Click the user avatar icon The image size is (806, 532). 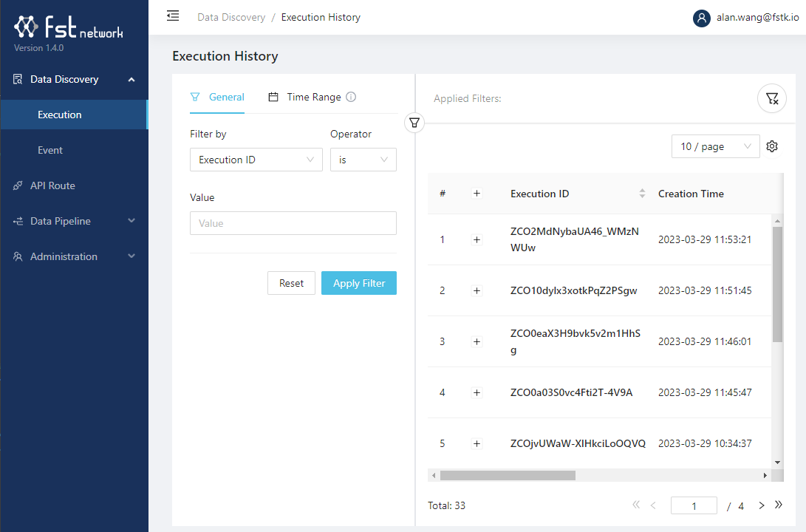[x=701, y=18]
